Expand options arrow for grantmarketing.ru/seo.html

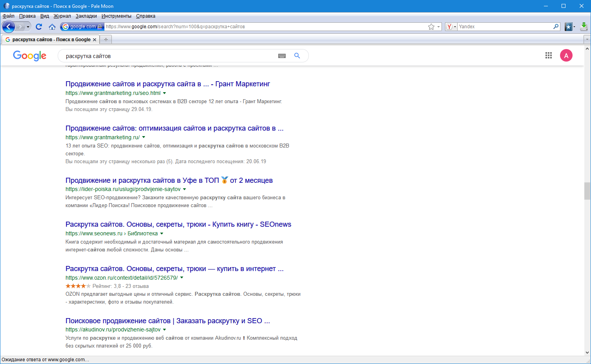[x=164, y=93]
